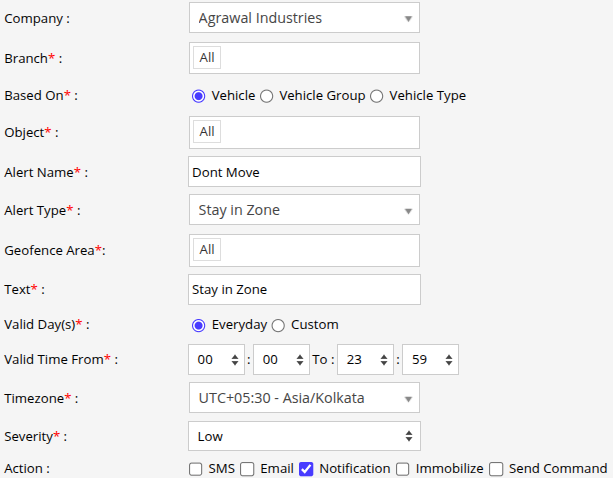Uncheck the Notification action checkbox

307,468
